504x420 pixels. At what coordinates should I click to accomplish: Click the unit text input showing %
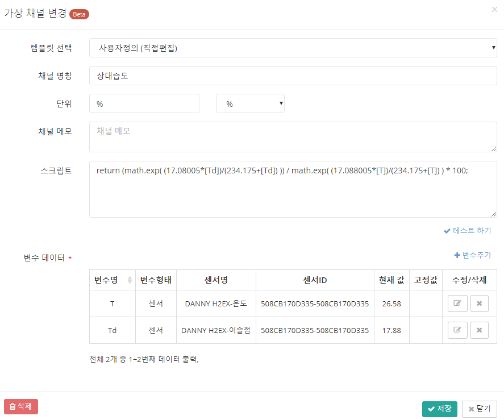tap(144, 103)
